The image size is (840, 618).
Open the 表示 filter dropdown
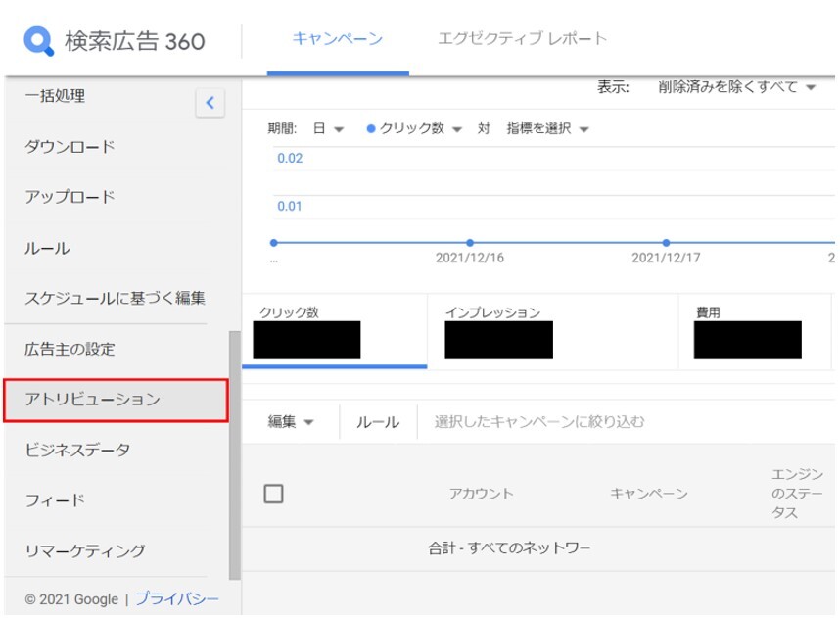coord(736,87)
